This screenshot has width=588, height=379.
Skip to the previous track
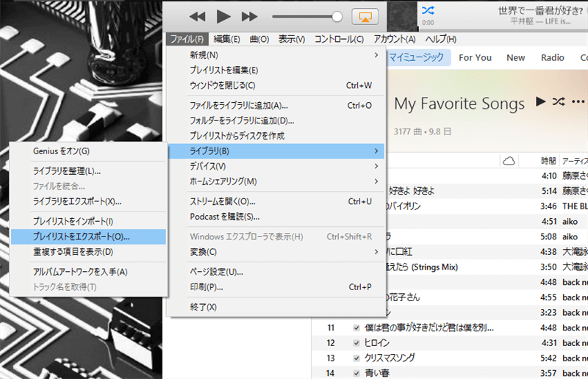coord(197,16)
